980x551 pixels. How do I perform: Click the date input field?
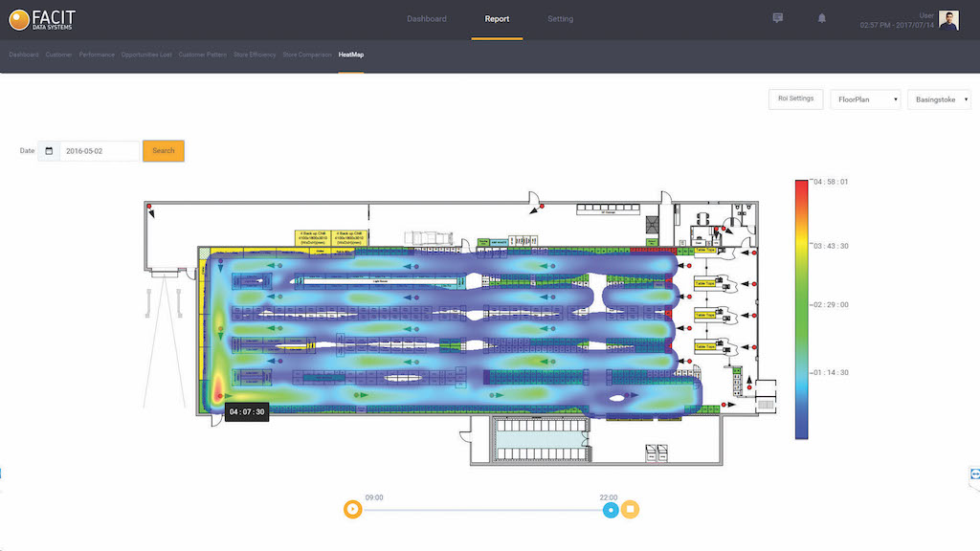click(x=100, y=151)
